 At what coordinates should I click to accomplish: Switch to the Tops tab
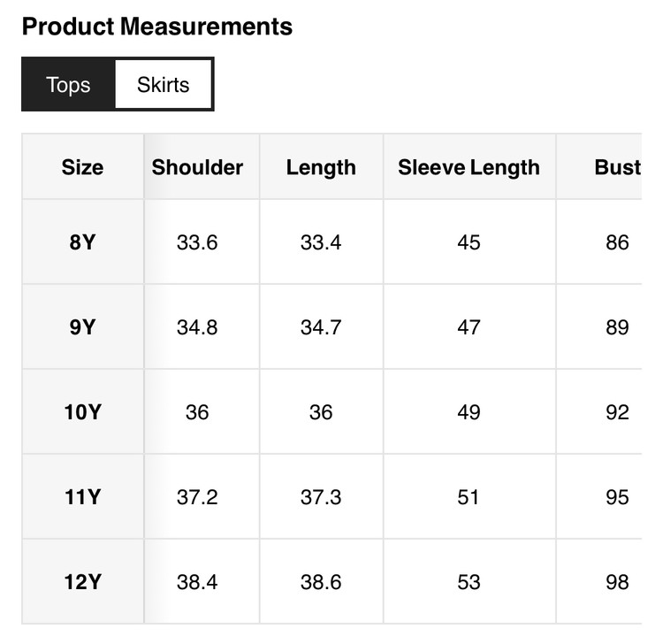tap(68, 85)
